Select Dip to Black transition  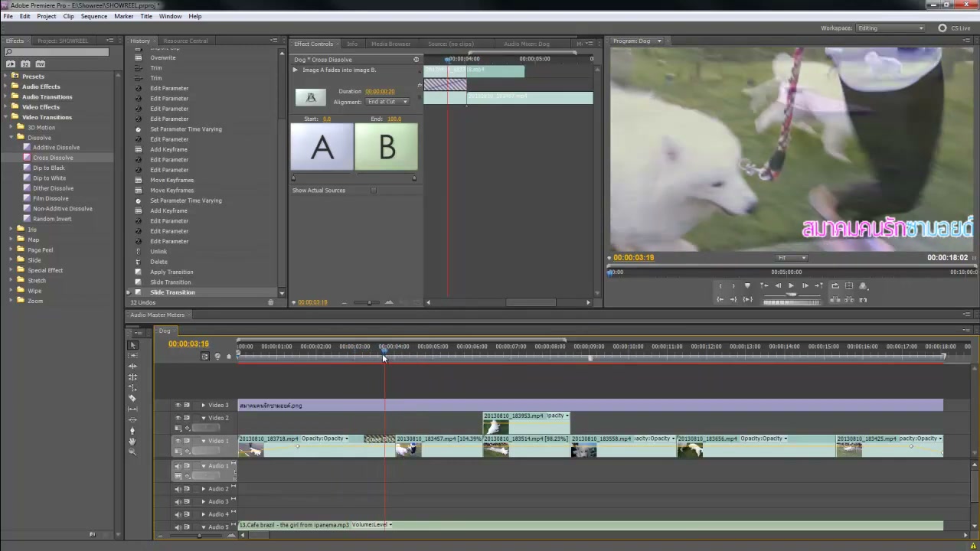click(x=49, y=168)
